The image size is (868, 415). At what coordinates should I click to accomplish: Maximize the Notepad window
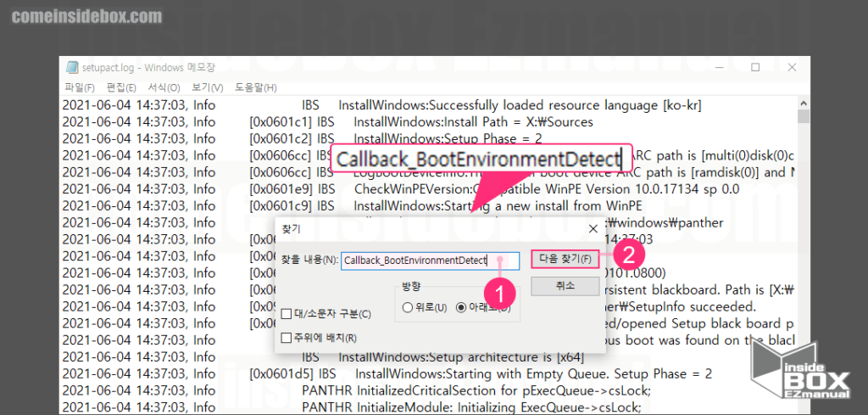click(x=755, y=67)
